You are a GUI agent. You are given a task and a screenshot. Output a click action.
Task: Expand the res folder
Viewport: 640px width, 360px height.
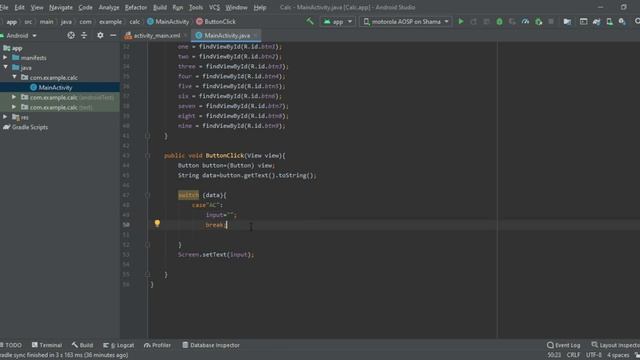5,117
